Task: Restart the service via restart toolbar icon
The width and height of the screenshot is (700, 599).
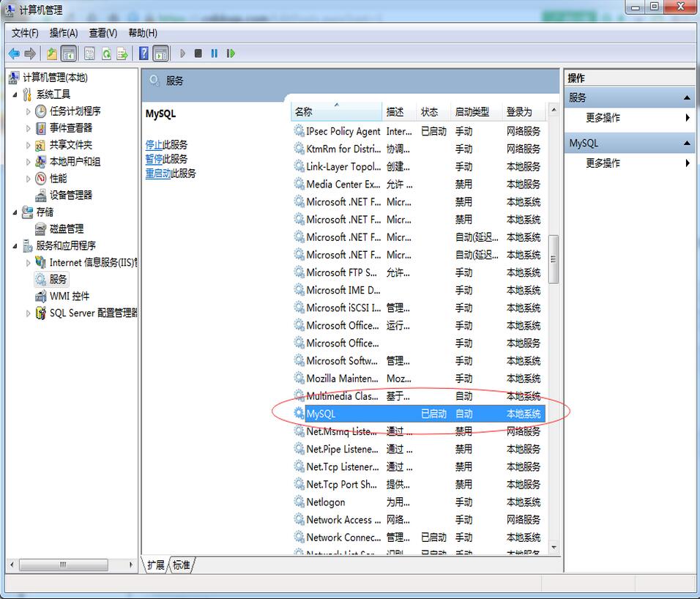Action: [229, 53]
